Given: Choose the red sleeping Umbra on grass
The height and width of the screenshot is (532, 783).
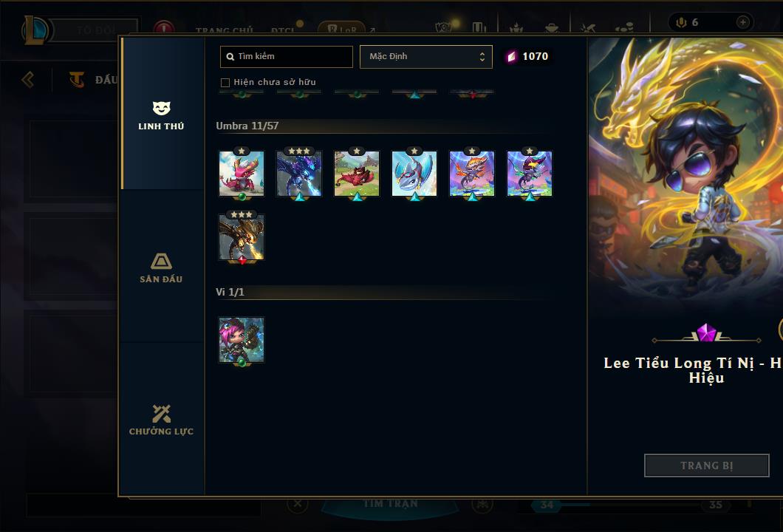Looking at the screenshot, I should pyautogui.click(x=357, y=174).
